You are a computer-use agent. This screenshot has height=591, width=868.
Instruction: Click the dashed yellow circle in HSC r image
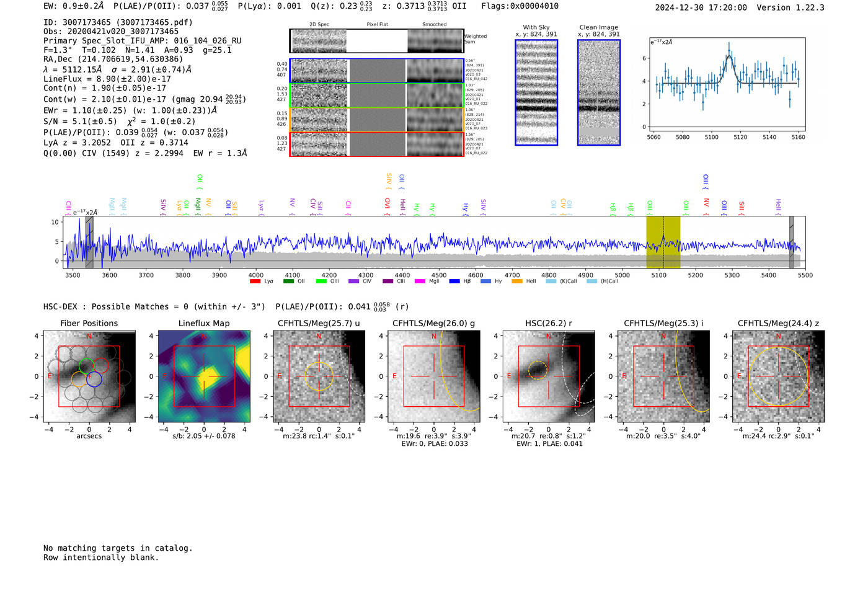[x=538, y=370]
